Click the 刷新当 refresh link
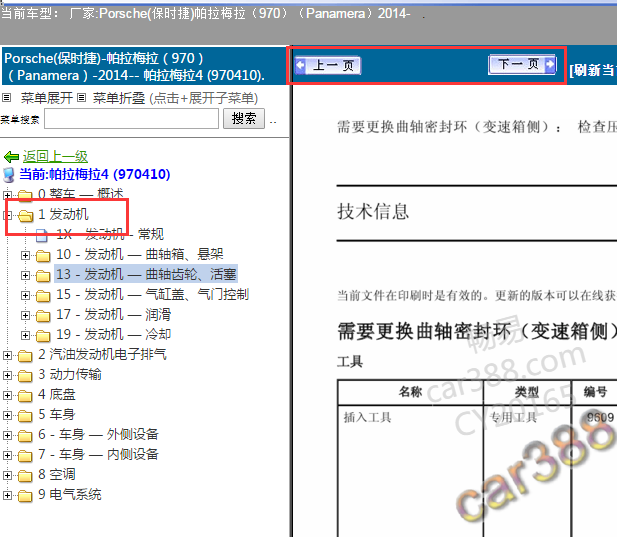 pos(593,70)
